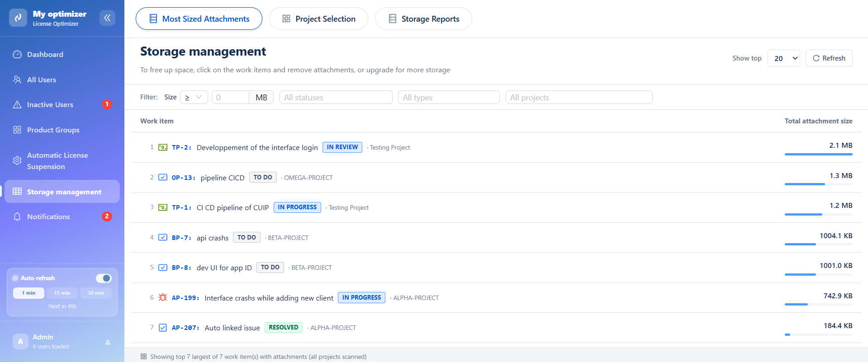Image resolution: width=868 pixels, height=362 pixels.
Task: Click the red badge on Inactive Users
Action: click(107, 104)
